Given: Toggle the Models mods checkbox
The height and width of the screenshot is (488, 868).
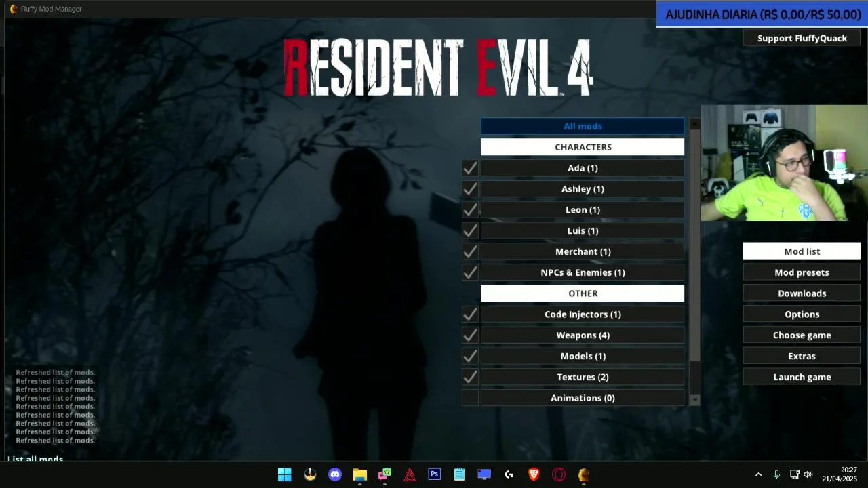Looking at the screenshot, I should click(x=470, y=357).
